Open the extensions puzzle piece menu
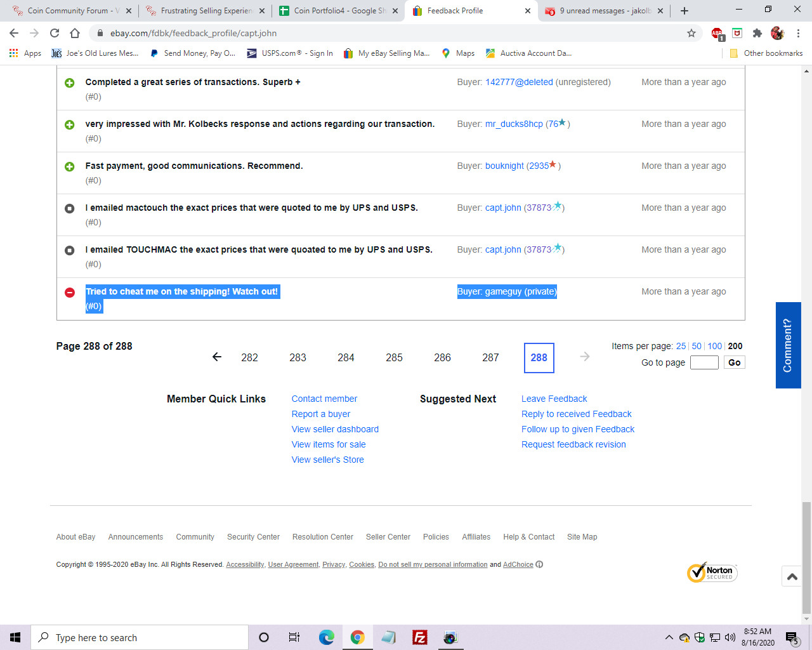 [757, 33]
